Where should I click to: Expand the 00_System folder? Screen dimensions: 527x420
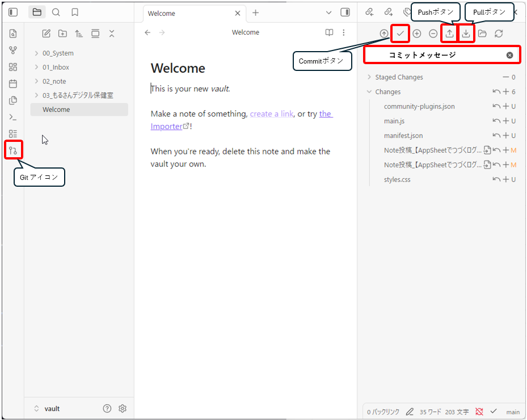pos(58,53)
